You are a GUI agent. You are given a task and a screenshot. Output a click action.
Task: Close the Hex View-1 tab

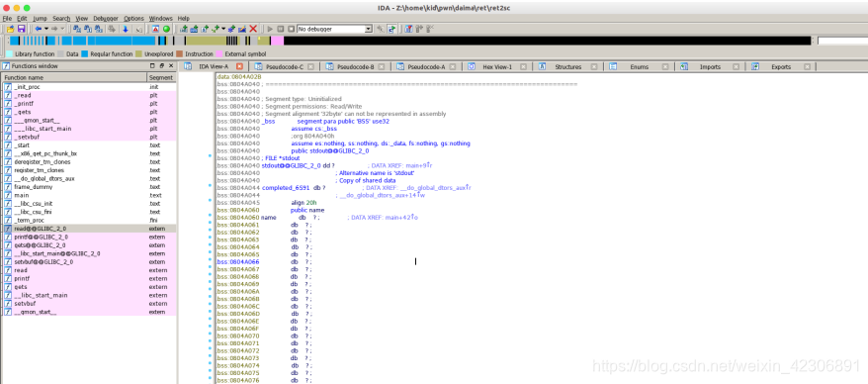[524, 66]
